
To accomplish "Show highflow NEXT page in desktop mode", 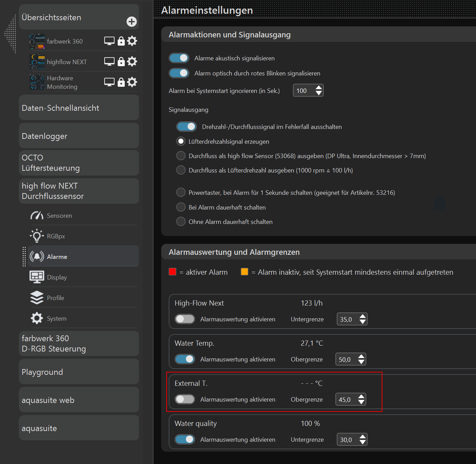I will tap(109, 62).
